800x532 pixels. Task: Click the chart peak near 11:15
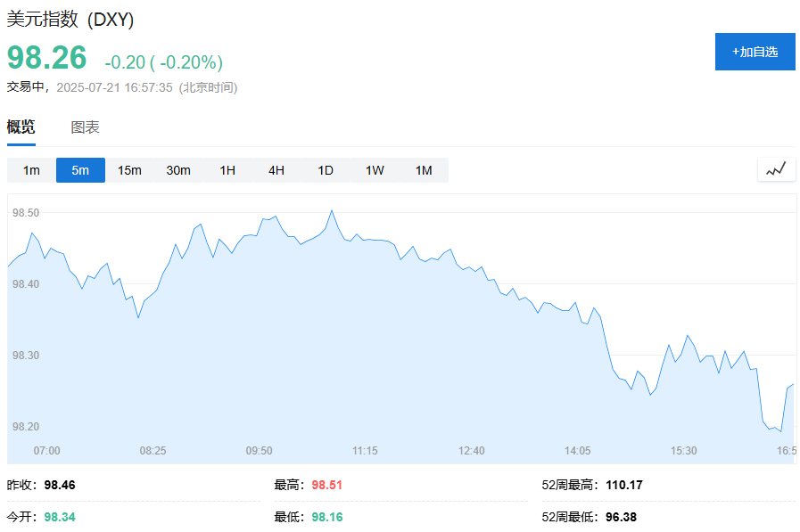[x=332, y=211]
